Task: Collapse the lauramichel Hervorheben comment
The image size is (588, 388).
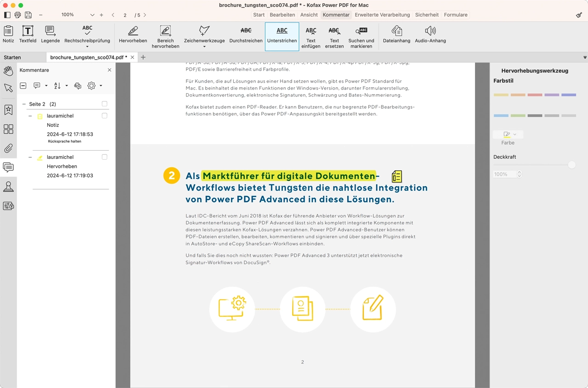Action: click(x=30, y=157)
